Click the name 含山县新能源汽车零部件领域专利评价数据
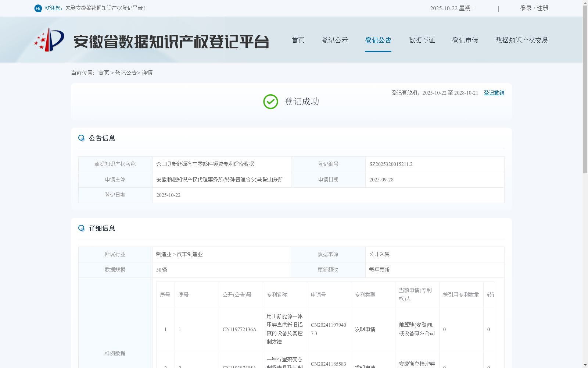This screenshot has width=588, height=368. tap(205, 164)
